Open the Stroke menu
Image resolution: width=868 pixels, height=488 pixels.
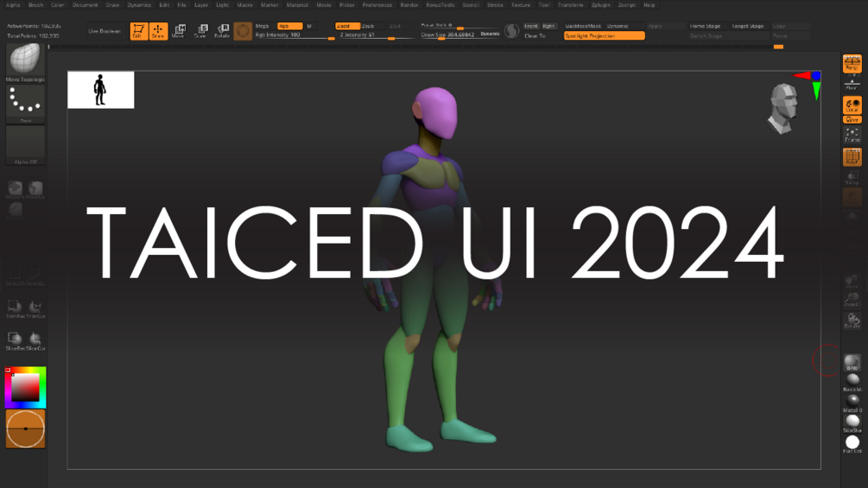coord(495,5)
